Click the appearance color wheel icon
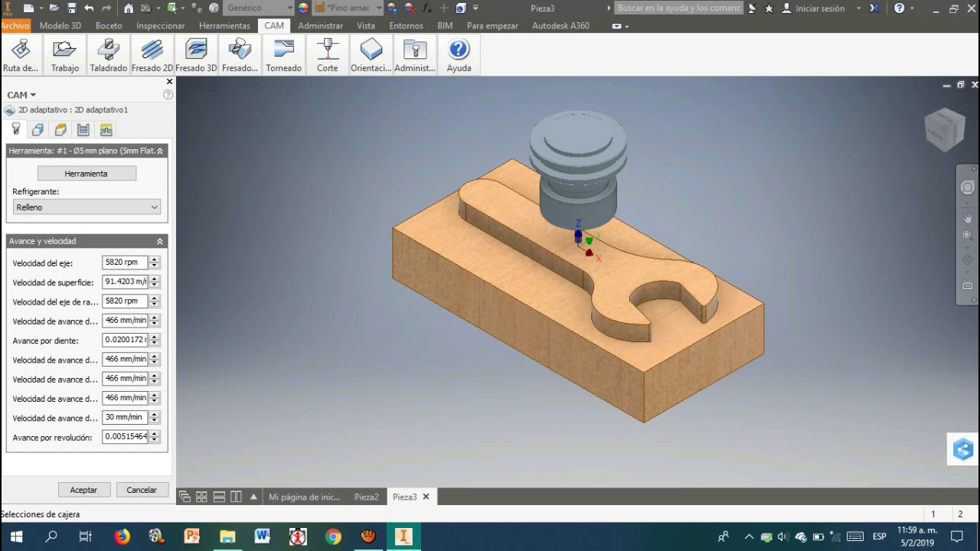 [303, 8]
